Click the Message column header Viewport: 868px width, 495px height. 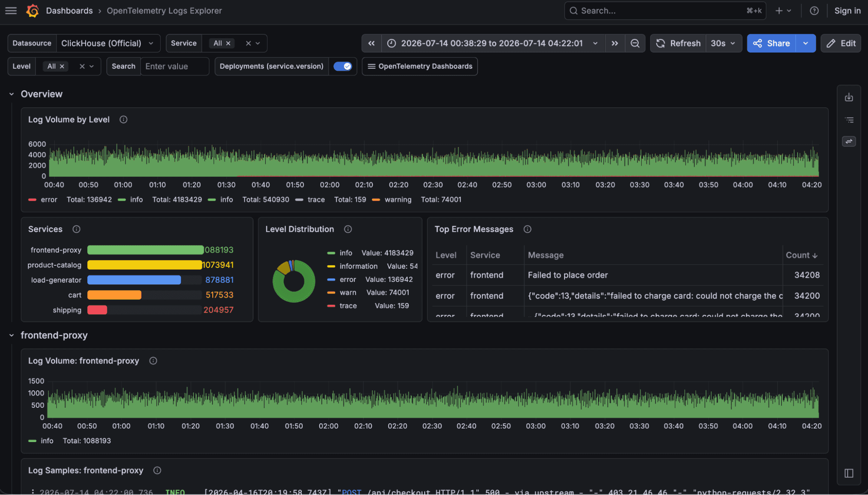pyautogui.click(x=546, y=255)
